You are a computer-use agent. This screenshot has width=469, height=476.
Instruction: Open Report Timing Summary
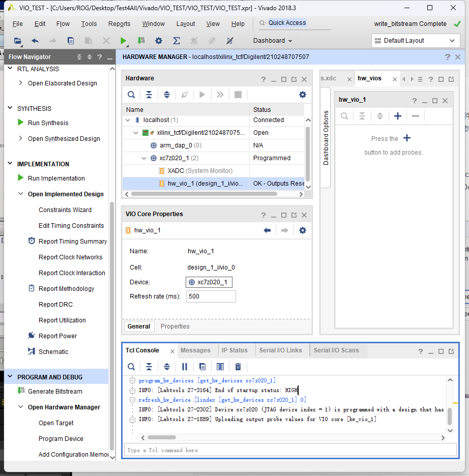click(x=73, y=242)
